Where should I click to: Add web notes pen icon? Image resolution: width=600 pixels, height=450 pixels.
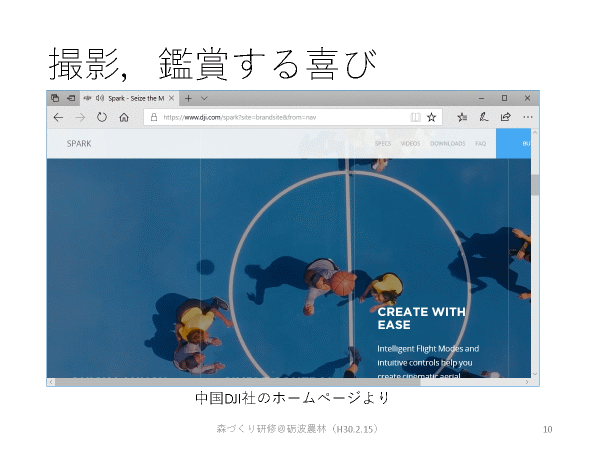point(484,117)
